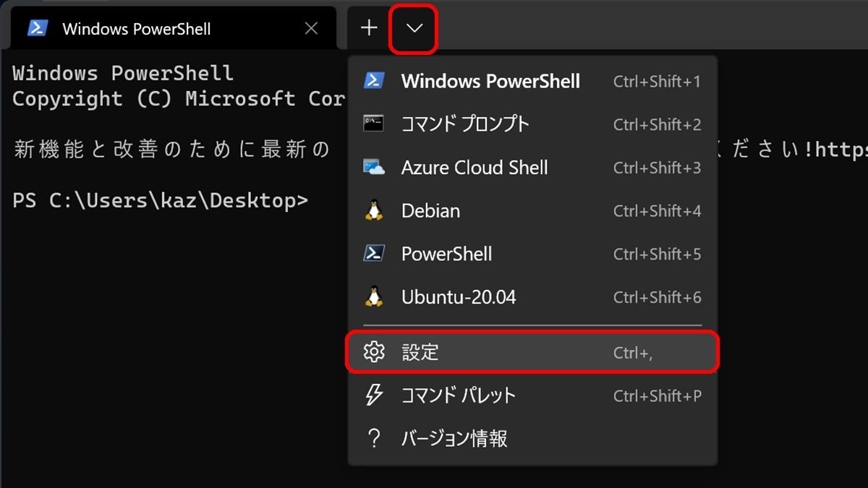Click the command prompt menu icon
This screenshot has width=868, height=488.
click(374, 124)
